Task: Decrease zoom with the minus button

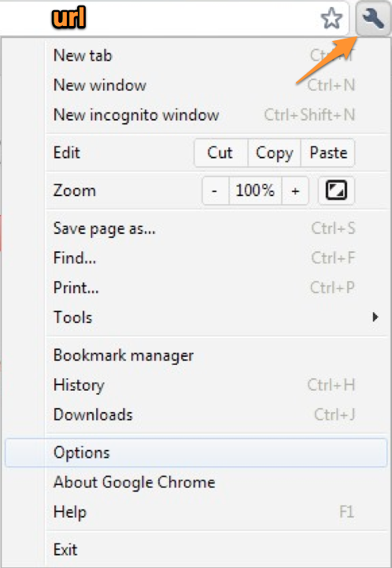Action: 215,191
